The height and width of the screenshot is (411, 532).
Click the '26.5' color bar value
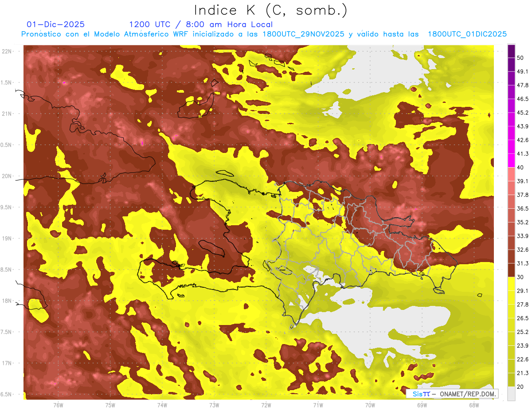pos(523,318)
